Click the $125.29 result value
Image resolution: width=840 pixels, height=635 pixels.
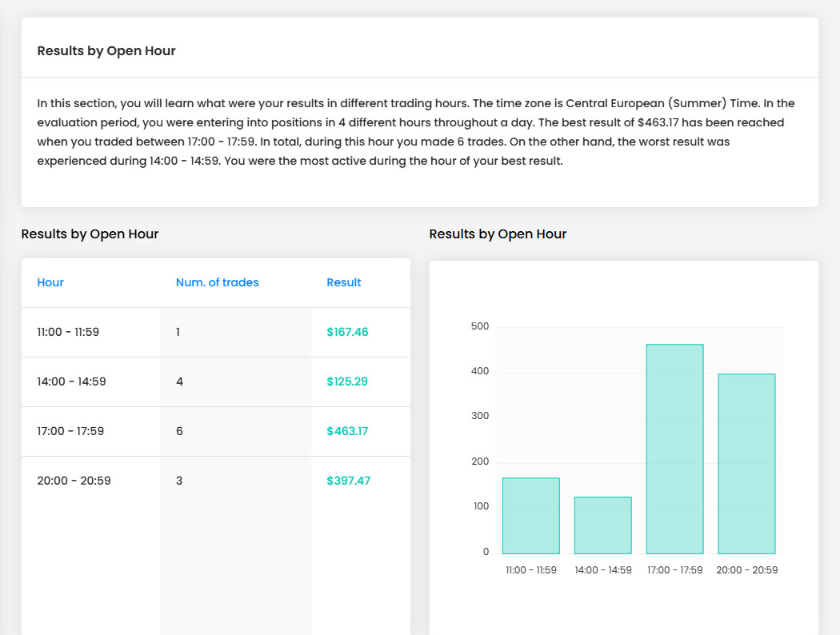tap(347, 381)
